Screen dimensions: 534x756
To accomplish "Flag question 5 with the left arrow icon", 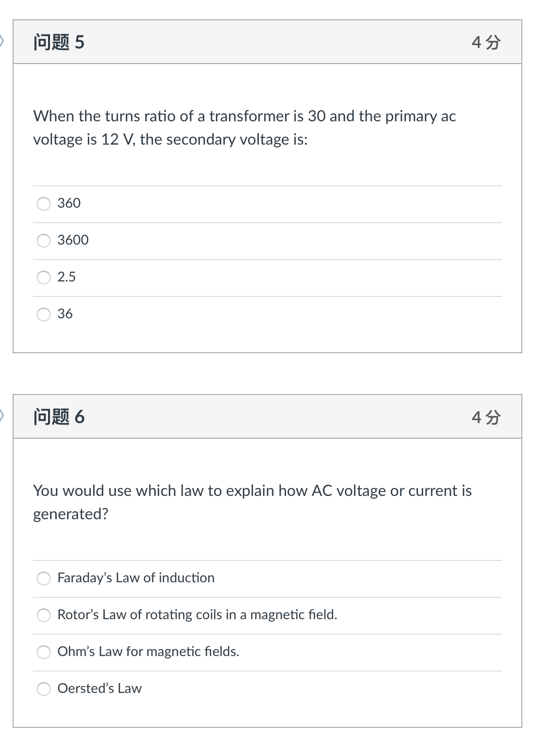I will (x=1, y=42).
